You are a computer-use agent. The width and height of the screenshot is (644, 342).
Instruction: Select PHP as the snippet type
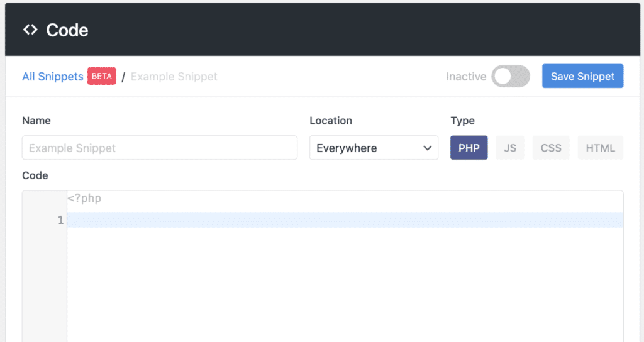469,148
